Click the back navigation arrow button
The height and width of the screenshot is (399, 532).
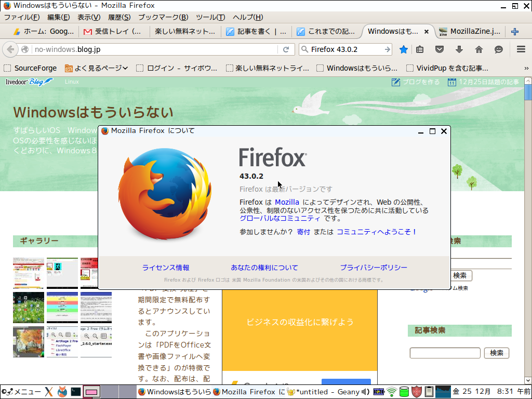click(x=10, y=49)
